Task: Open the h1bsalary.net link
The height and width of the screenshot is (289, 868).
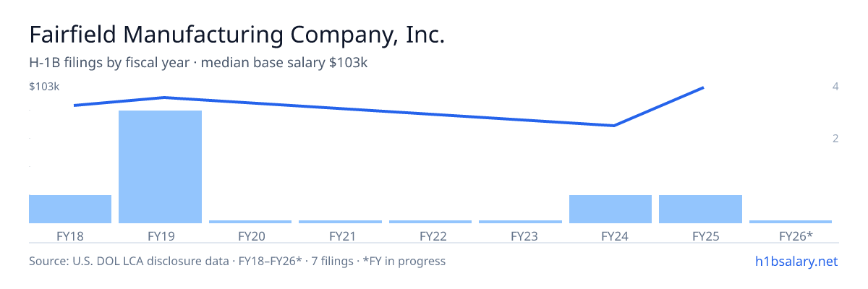Action: coord(796,261)
